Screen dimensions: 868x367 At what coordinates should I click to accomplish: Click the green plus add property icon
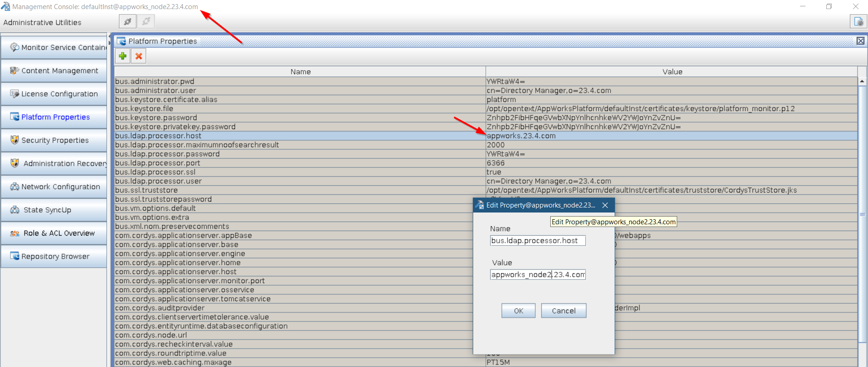(x=123, y=56)
